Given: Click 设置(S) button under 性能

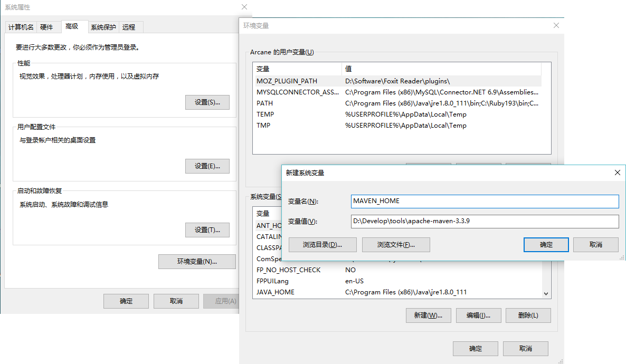Looking at the screenshot, I should (x=207, y=102).
